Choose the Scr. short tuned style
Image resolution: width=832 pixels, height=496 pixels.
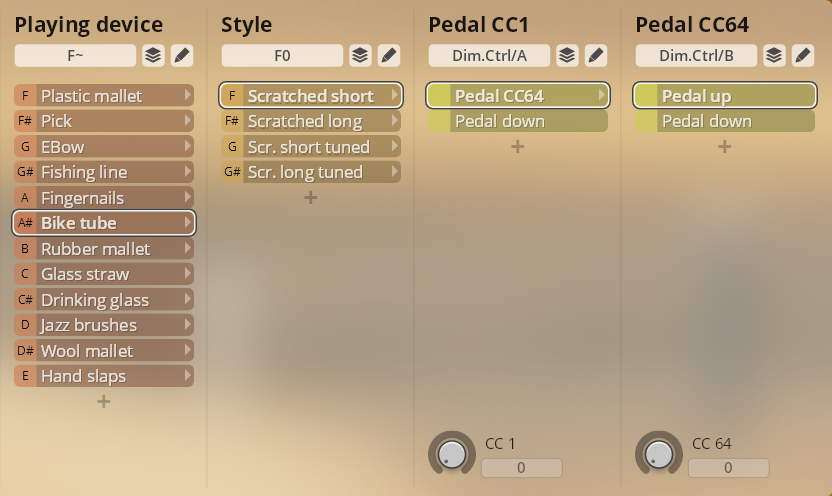pos(311,147)
